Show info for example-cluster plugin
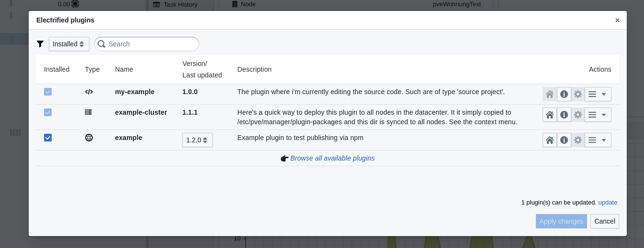The height and width of the screenshot is (248, 644). pos(564,115)
